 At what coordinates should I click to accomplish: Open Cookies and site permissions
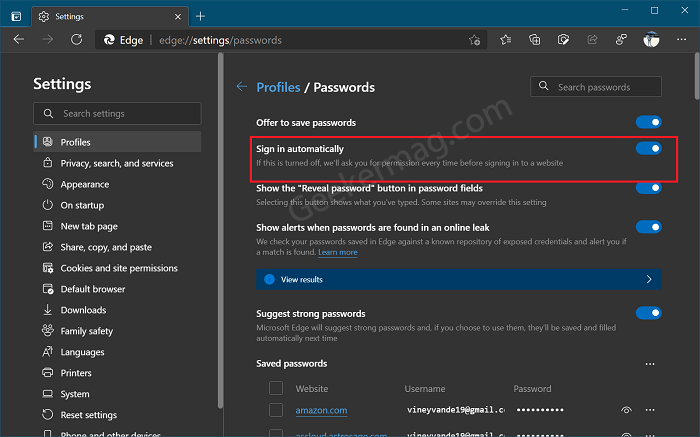click(x=117, y=268)
